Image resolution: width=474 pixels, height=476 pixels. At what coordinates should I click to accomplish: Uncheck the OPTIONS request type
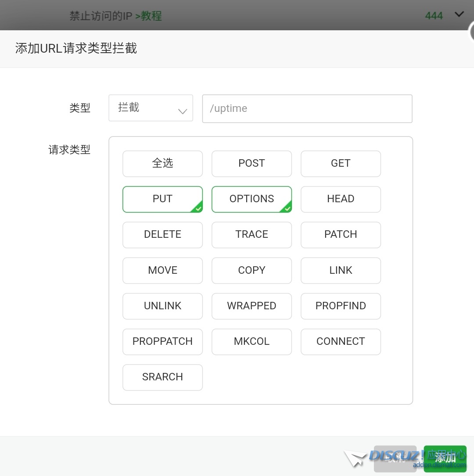click(251, 199)
